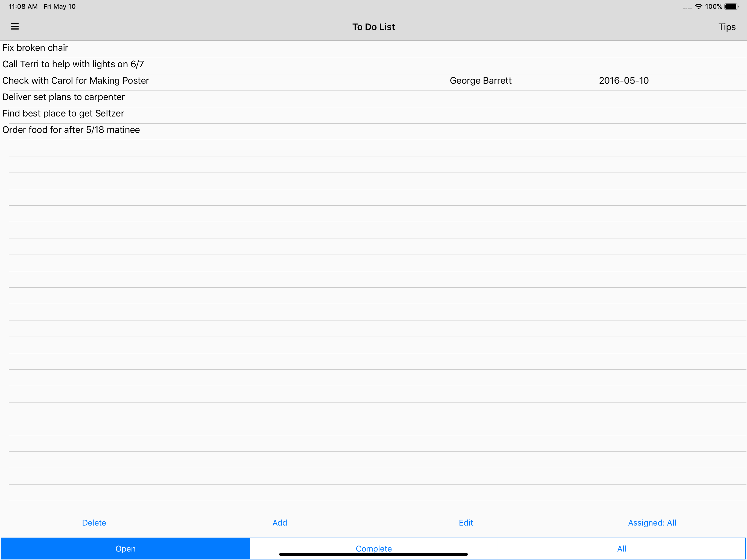
Task: Click the 11:08 AM clock in status bar
Action: pyautogui.click(x=23, y=6)
